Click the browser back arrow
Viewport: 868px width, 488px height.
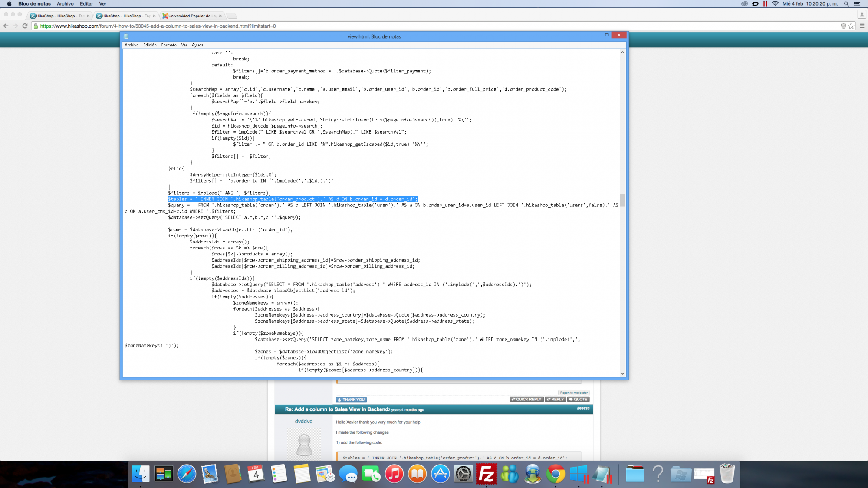[6, 26]
